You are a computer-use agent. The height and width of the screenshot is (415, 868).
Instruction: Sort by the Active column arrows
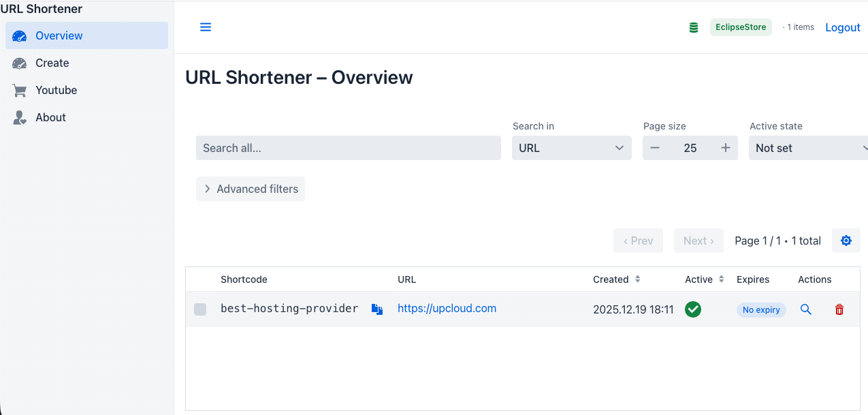point(722,279)
